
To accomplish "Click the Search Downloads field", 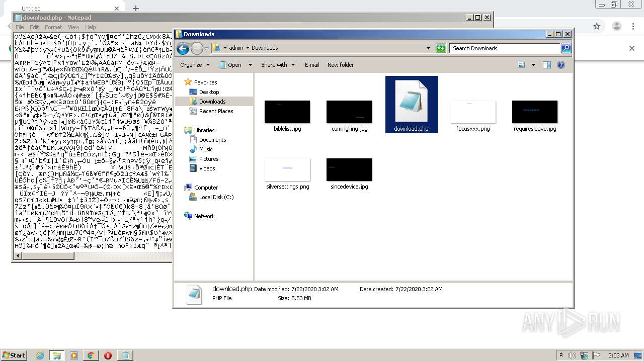I will point(505,48).
